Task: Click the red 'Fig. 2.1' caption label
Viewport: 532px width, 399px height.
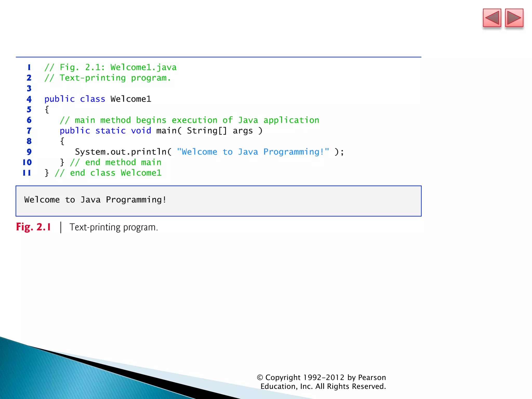Action: [33, 227]
